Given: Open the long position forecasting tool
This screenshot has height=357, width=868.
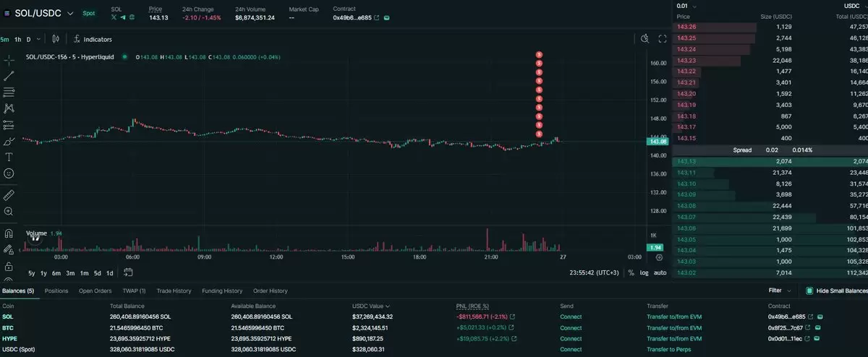Looking at the screenshot, I should 9,124.
